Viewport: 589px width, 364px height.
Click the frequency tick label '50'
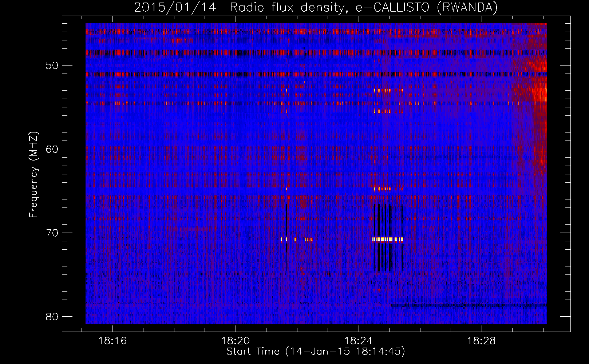52,66
